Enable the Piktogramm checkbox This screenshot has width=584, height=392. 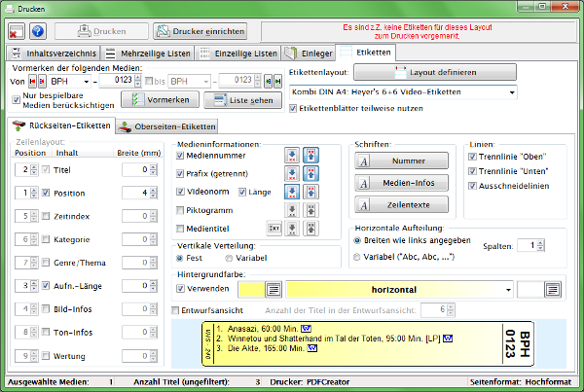coord(181,210)
